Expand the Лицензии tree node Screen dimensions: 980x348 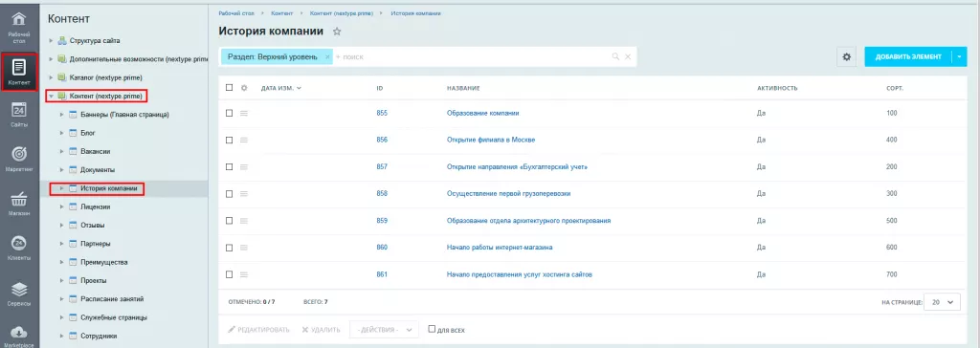[61, 207]
